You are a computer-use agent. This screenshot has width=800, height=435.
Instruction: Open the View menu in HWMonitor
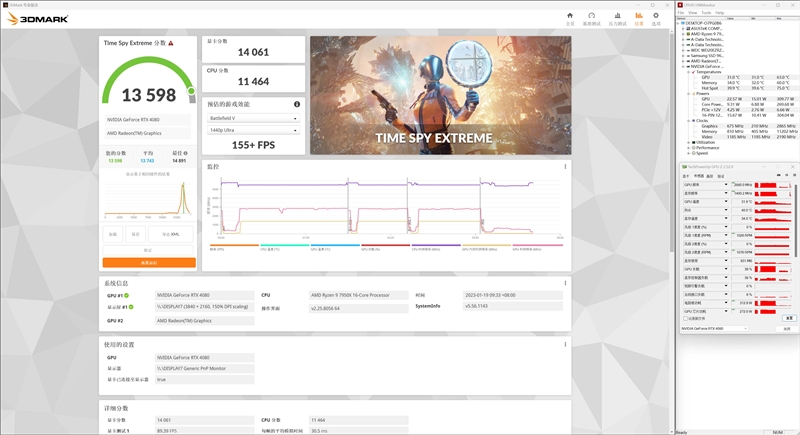click(x=693, y=12)
